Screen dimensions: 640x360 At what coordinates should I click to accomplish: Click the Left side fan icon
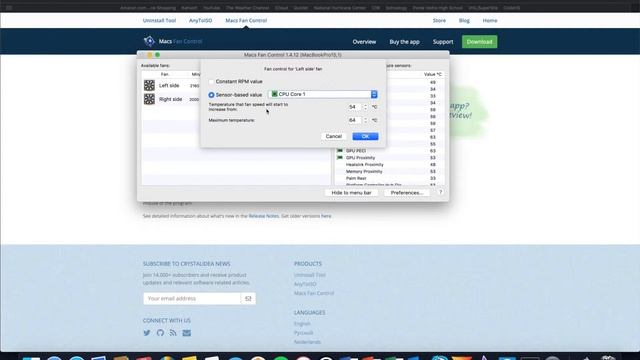(149, 85)
